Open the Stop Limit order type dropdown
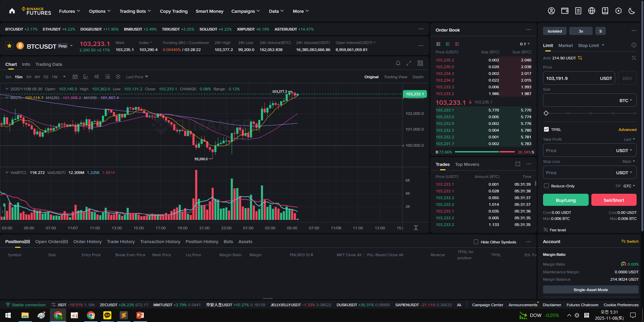Viewport: 644px width, 322px height. [x=591, y=45]
